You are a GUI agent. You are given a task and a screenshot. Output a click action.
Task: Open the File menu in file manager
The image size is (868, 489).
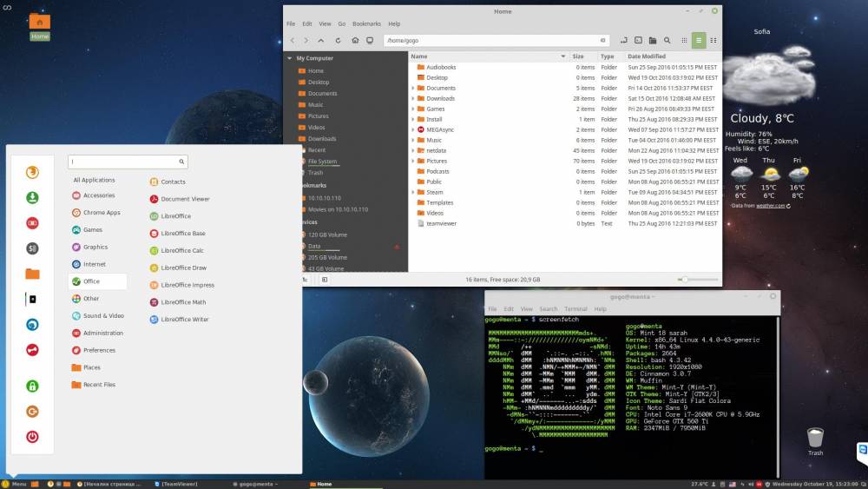(x=291, y=23)
